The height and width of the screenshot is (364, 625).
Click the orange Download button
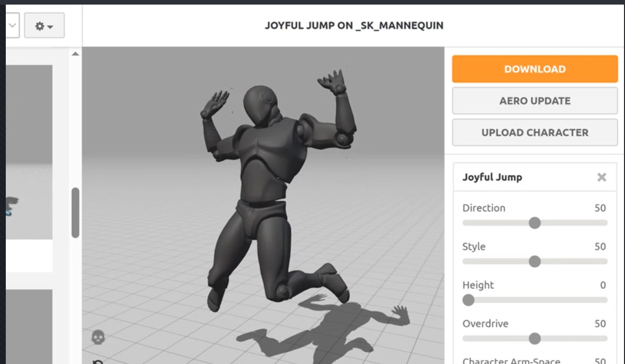[535, 69]
